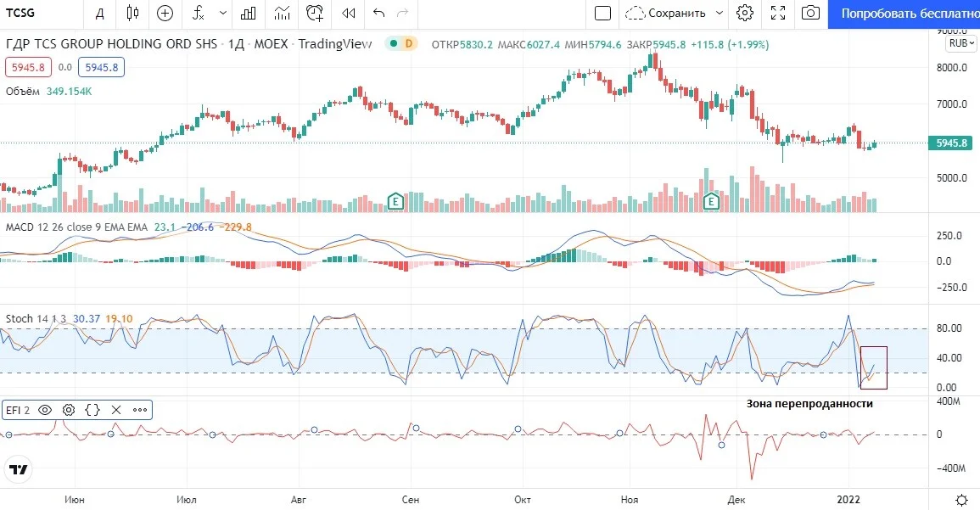The height and width of the screenshot is (510, 980).
Task: Expand indicator templates dropdown arrow next to fx
Action: pos(223,13)
